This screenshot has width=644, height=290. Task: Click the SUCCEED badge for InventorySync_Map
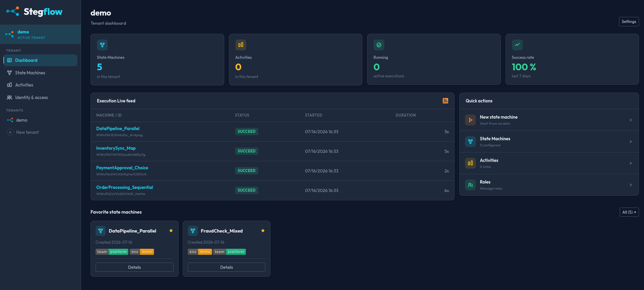247,151
